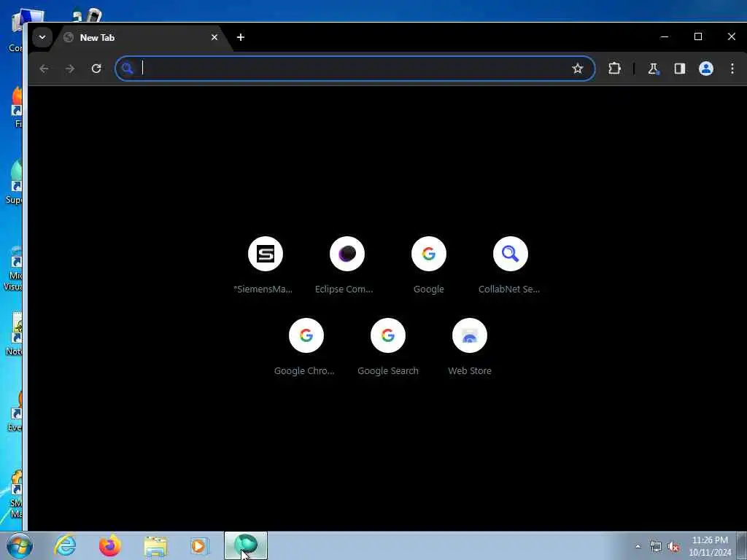Open the taskbar clock and date
This screenshot has height=560, width=747.
(x=710, y=546)
